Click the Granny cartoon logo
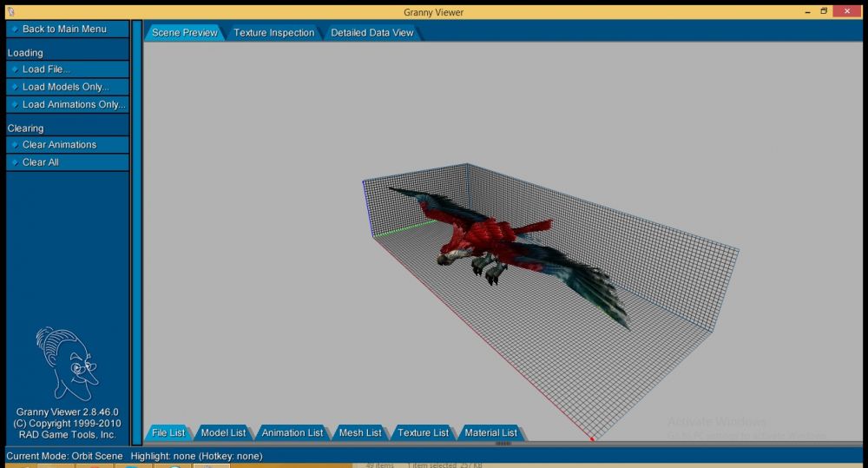The width and height of the screenshot is (868, 468). click(67, 364)
